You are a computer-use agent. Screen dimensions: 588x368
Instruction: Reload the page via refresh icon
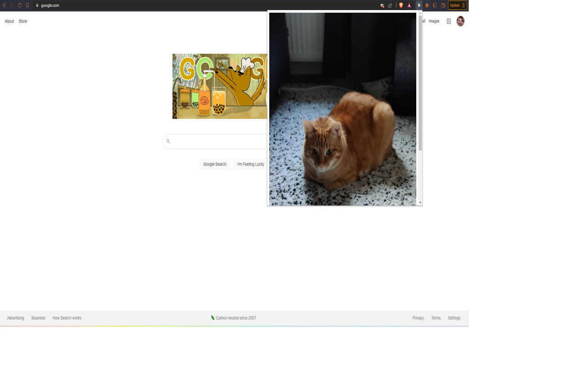click(19, 5)
